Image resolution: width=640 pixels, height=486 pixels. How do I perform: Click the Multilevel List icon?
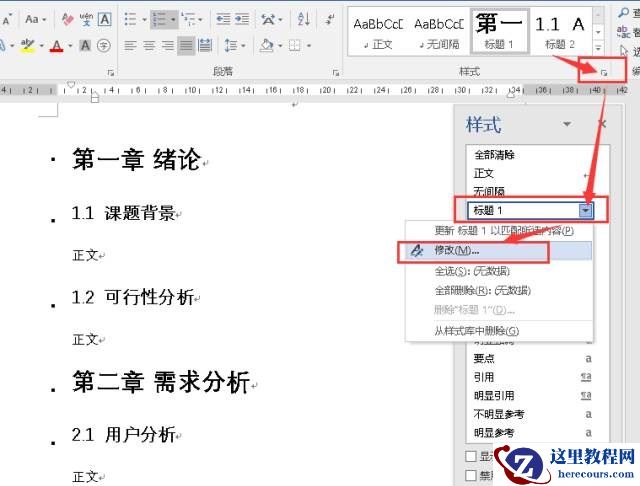[x=188, y=19]
